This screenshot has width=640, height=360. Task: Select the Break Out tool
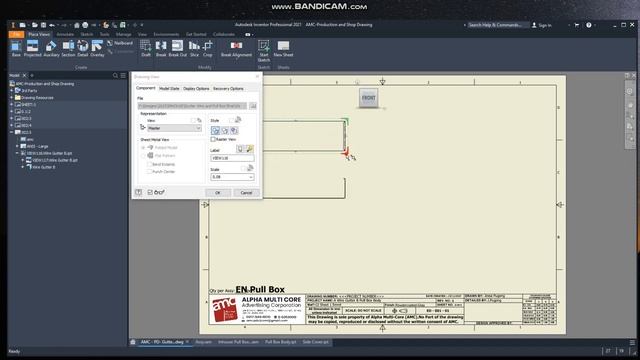[178, 49]
